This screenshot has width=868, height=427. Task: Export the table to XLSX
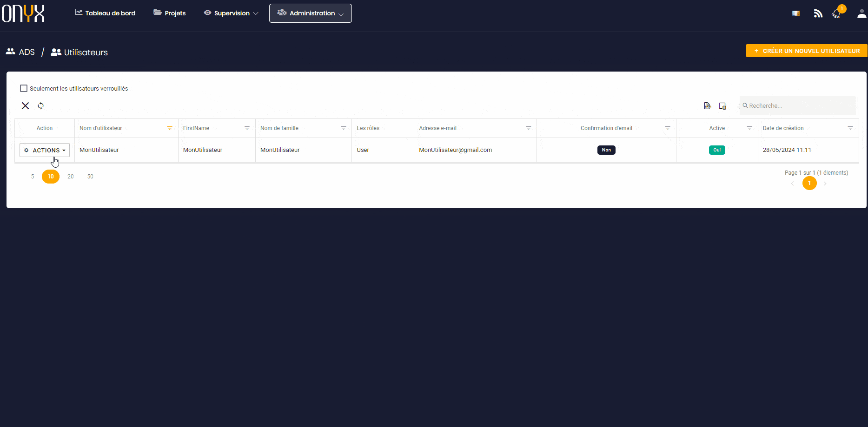coord(707,106)
